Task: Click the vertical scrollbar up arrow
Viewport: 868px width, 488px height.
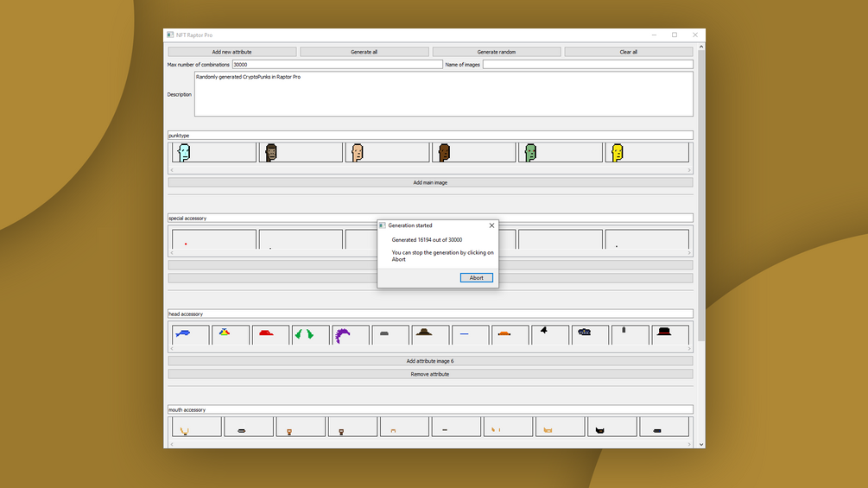Action: [x=701, y=47]
